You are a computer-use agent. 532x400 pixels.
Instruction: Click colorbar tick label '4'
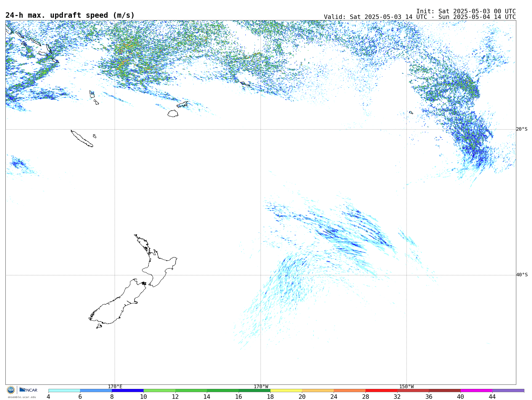49,397
